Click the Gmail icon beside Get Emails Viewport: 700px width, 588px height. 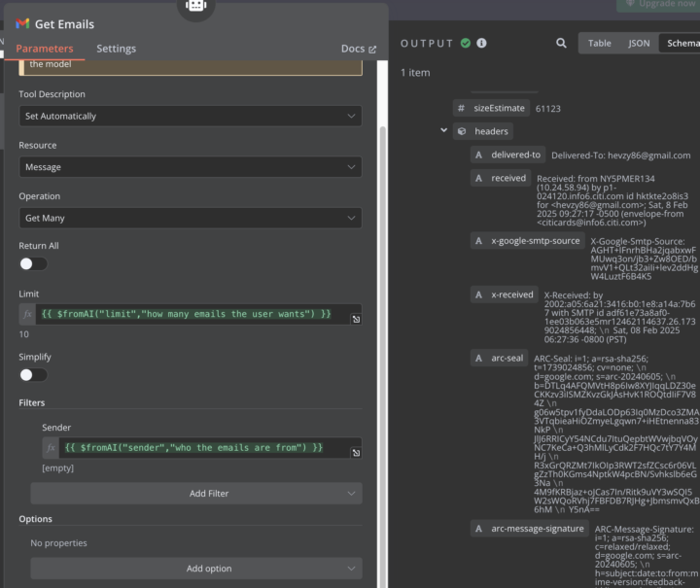(x=23, y=23)
